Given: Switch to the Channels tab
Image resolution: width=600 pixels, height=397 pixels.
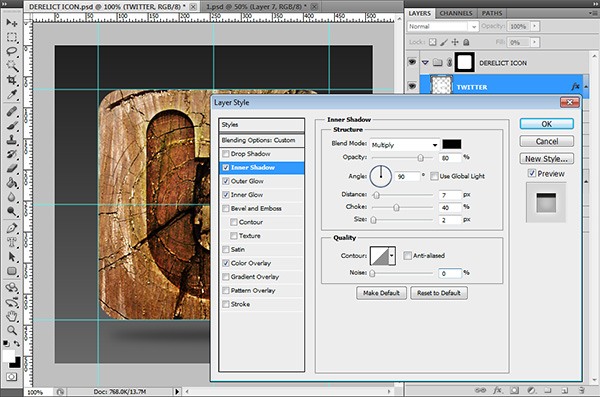Looking at the screenshot, I should pyautogui.click(x=456, y=13).
